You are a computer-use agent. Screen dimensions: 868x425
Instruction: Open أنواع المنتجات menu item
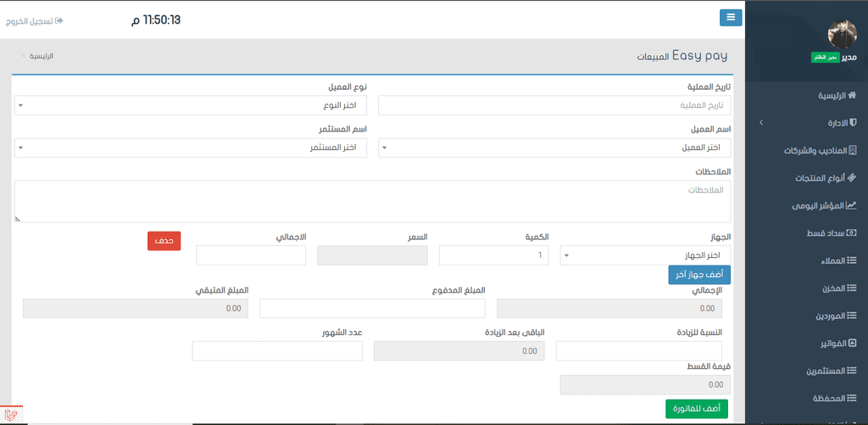click(826, 178)
